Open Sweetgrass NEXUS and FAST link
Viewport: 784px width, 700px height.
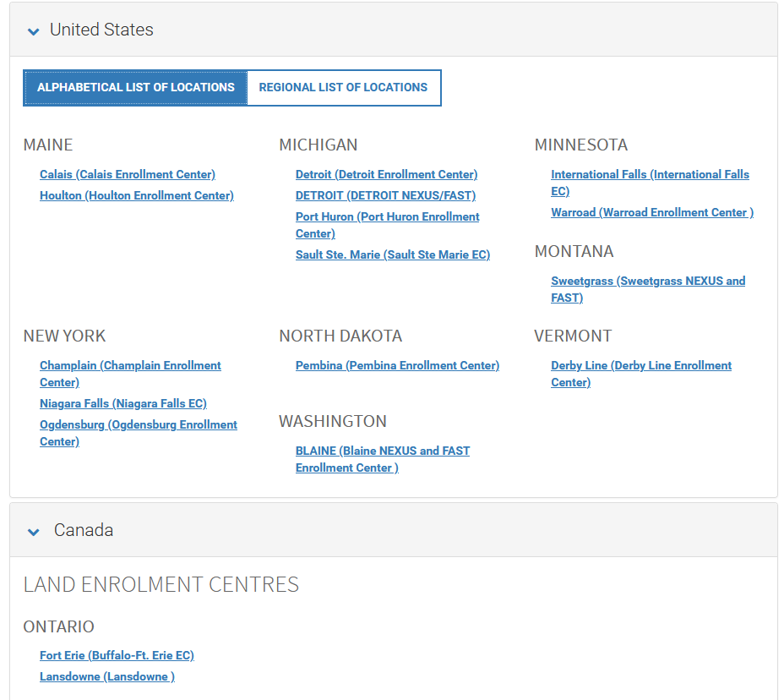coord(647,282)
